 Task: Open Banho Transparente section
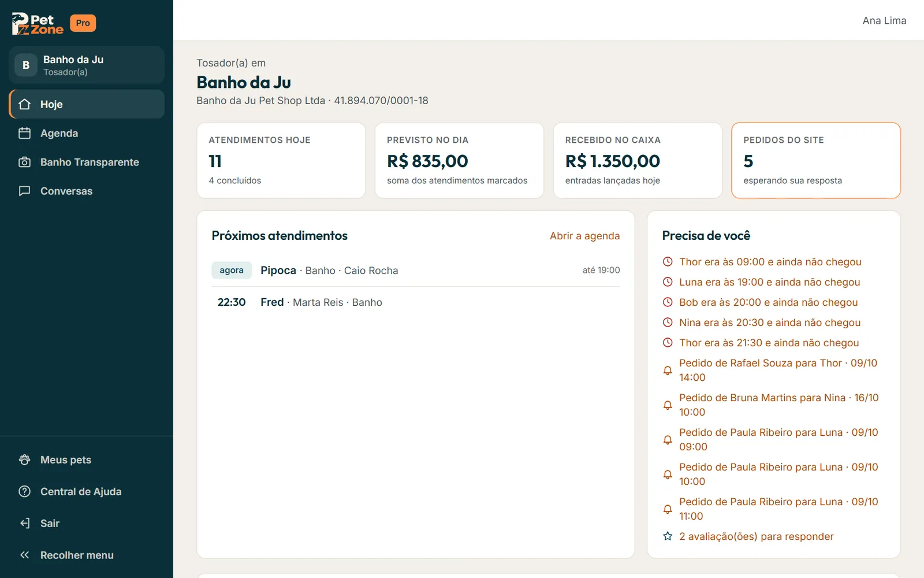(87, 162)
